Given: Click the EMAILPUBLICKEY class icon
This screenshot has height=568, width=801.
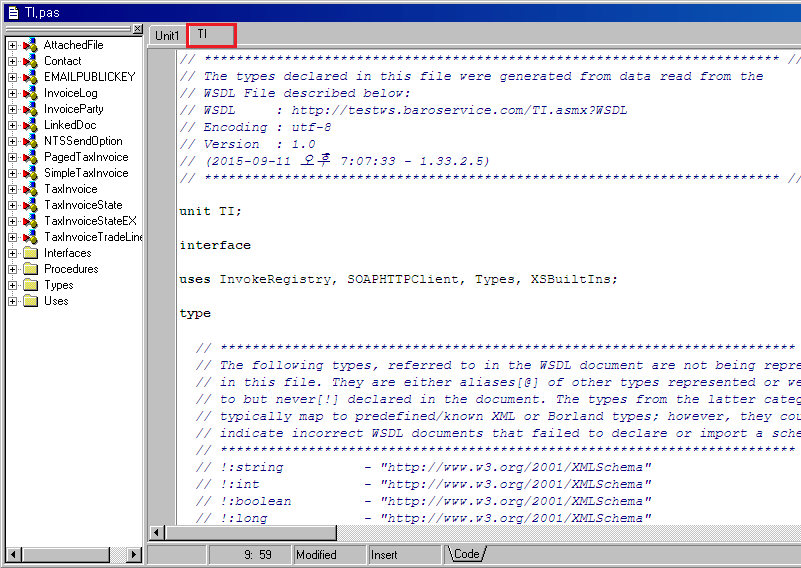Looking at the screenshot, I should [x=31, y=77].
